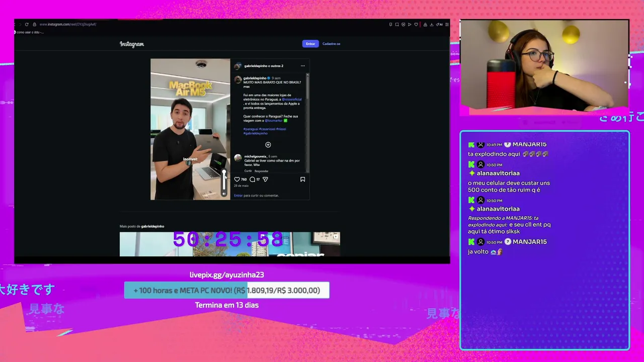Open the AI assistant button in toolbar
The height and width of the screenshot is (362, 644).
coord(440,24)
